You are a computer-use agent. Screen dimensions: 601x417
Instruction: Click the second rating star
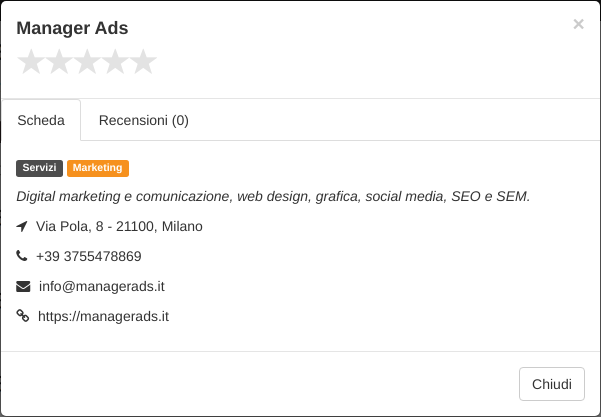(x=59, y=62)
